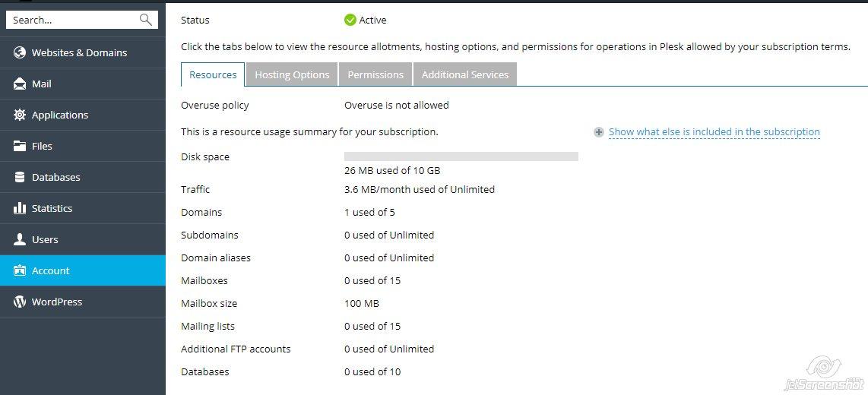Click the Applications gear icon
868x395 pixels.
[x=20, y=115]
